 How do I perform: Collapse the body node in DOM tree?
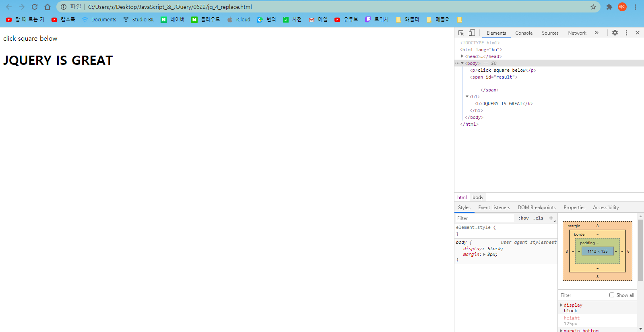[x=462, y=63]
